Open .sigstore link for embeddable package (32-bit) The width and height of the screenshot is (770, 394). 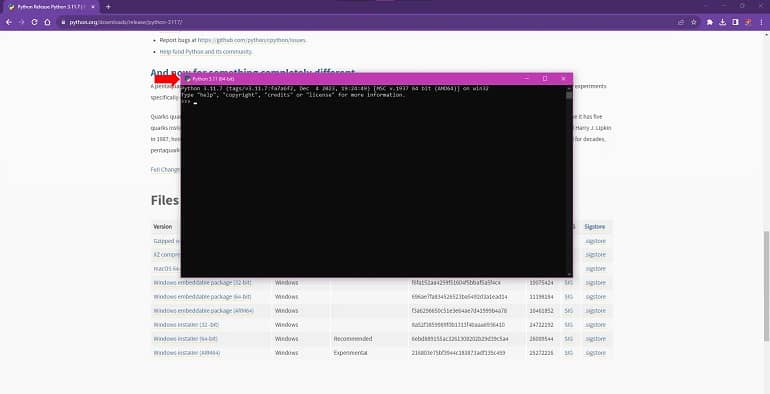click(595, 283)
